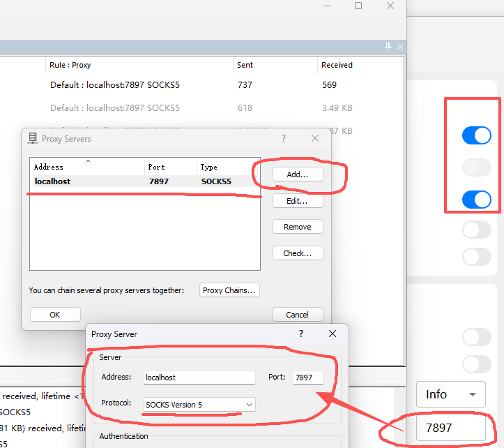Close the Proxy Server dialog with X
Screen dimensions: 504x448
(x=333, y=334)
